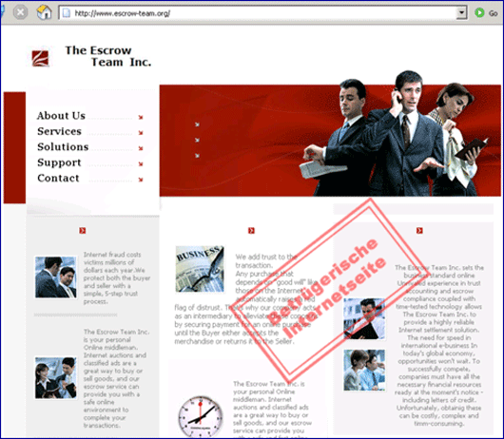This screenshot has width=504, height=439.
Task: Open the About Us menu item
Action: [61, 116]
